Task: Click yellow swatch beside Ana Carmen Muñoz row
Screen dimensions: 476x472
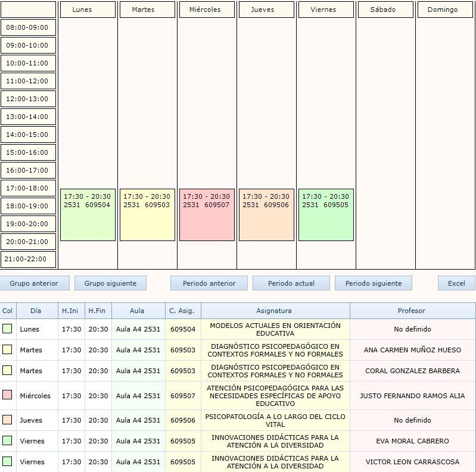Action: 7,349
